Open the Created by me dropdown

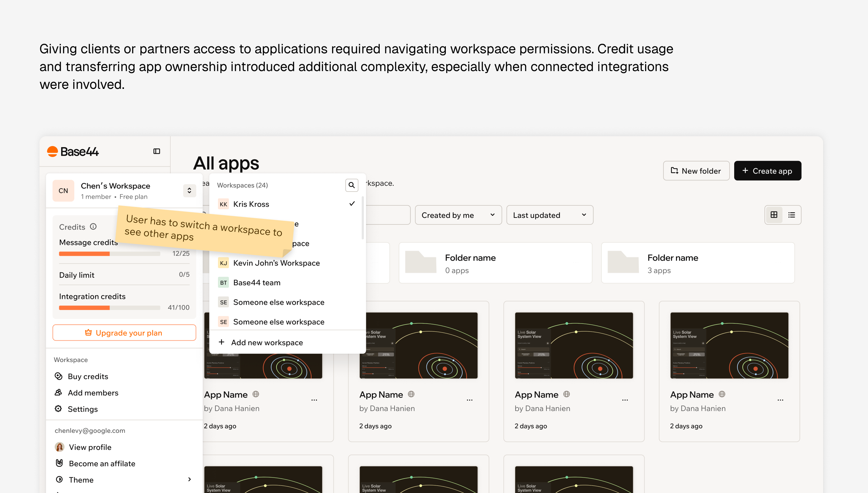point(458,215)
